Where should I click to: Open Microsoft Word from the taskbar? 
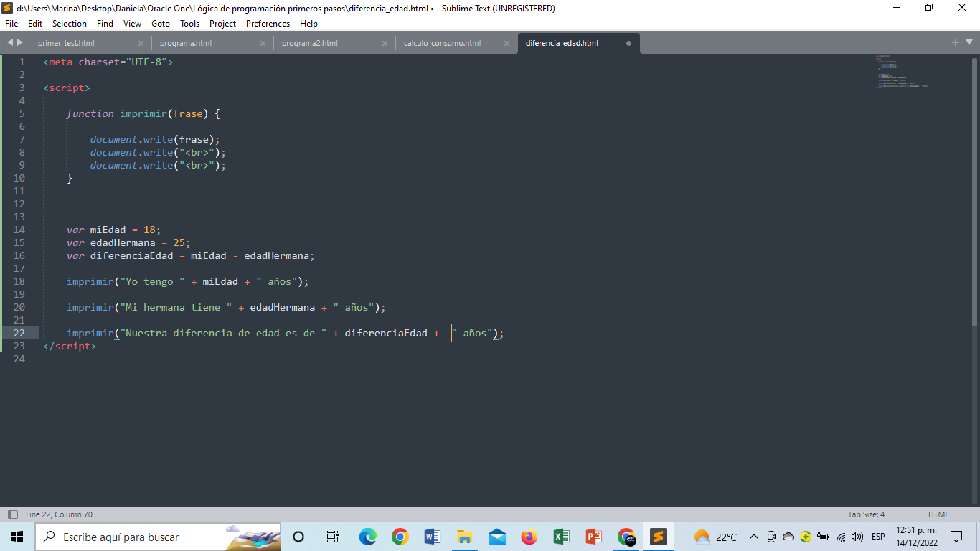click(432, 537)
